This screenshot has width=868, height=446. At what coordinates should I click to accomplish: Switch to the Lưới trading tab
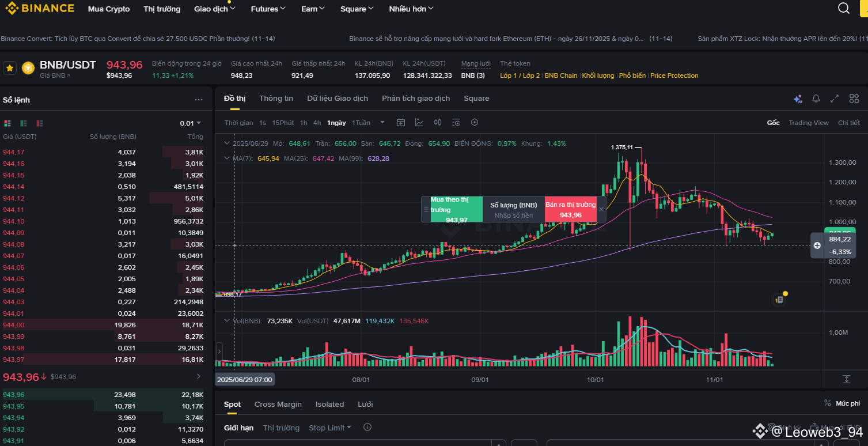(365, 405)
